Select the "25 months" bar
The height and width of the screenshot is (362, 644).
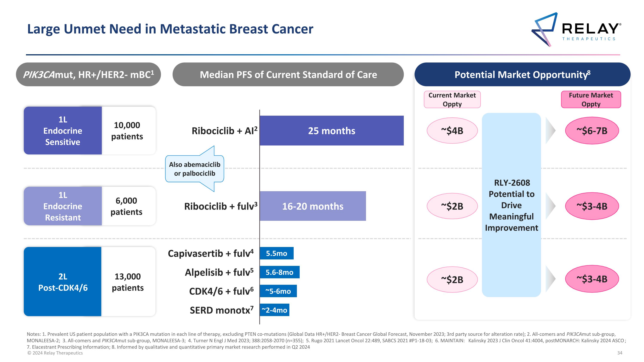331,131
